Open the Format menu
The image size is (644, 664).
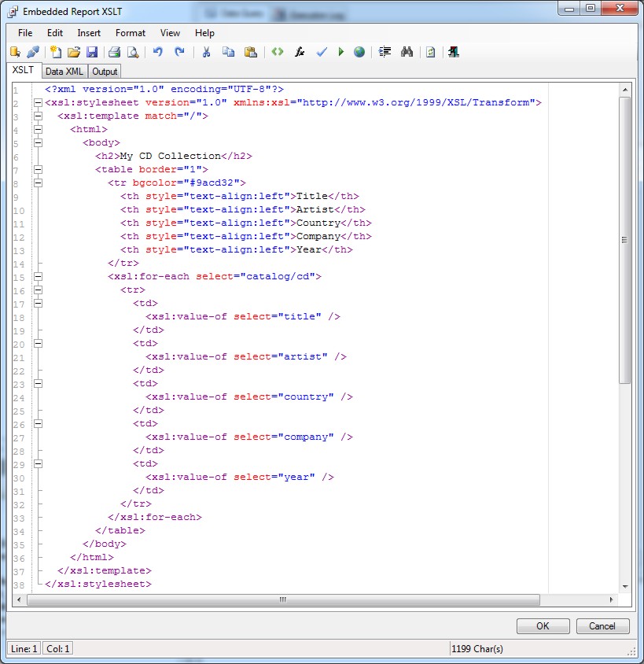130,33
